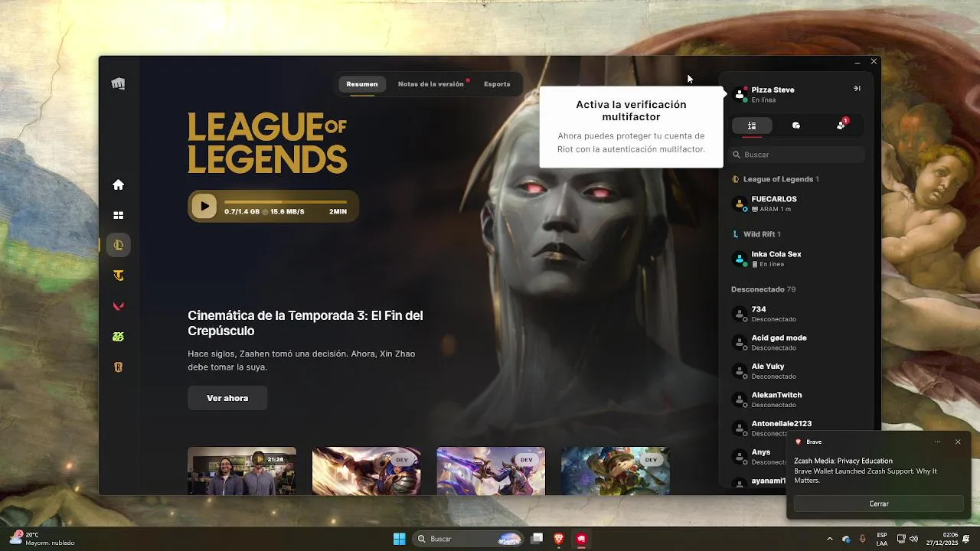Viewport: 980px width, 551px height.
Task: Select offline friend Acid ged mode
Action: [x=779, y=337]
